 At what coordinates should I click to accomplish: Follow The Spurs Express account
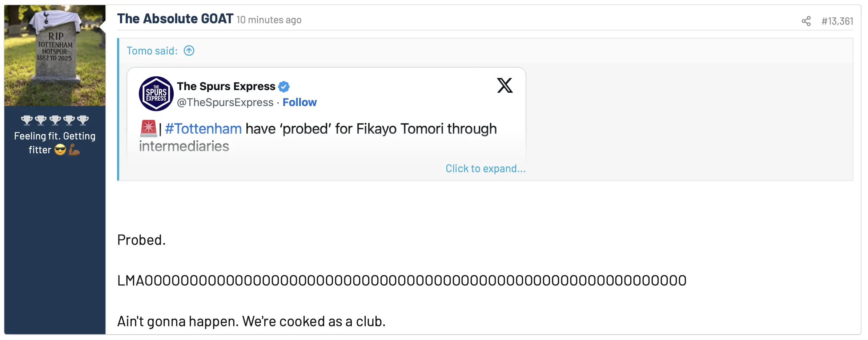(300, 102)
